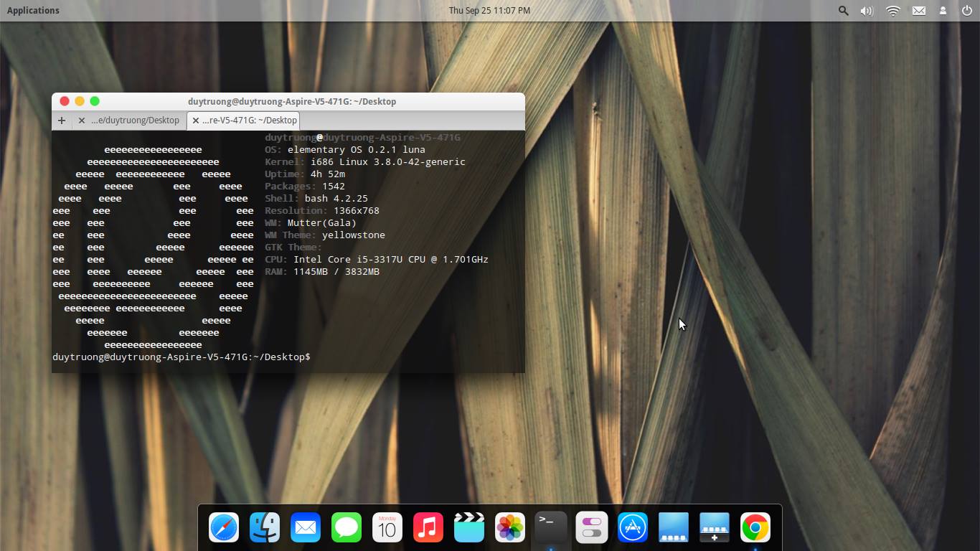Open the search magnifier in top panel
This screenshot has width=980, height=551.
(x=844, y=10)
